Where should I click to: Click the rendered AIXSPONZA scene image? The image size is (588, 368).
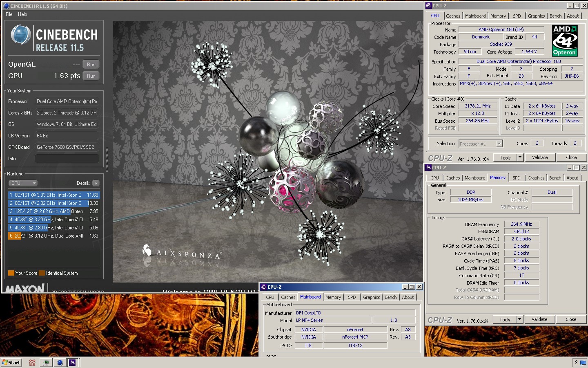pos(267,151)
